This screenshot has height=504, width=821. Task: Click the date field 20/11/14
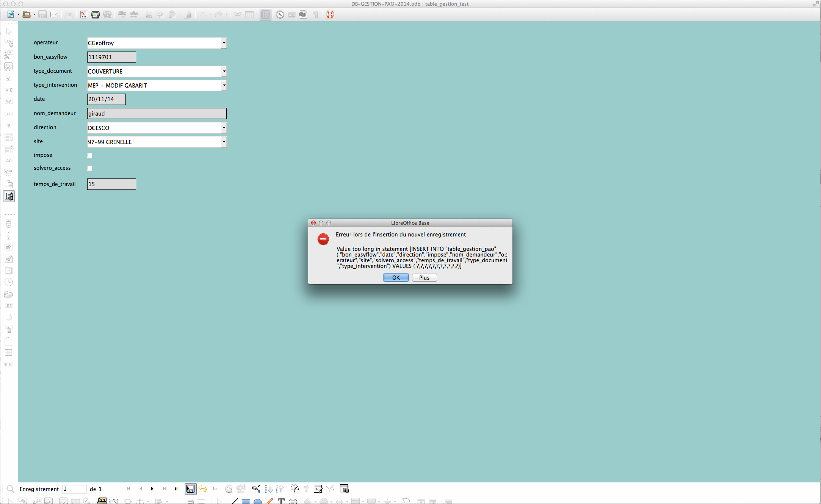click(106, 99)
